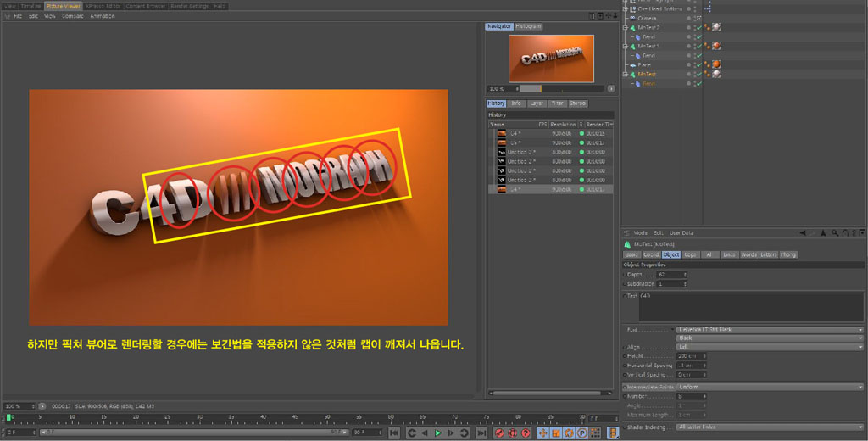868x441 pixels.
Task: Switch to the Render Settings tab
Action: point(190,6)
